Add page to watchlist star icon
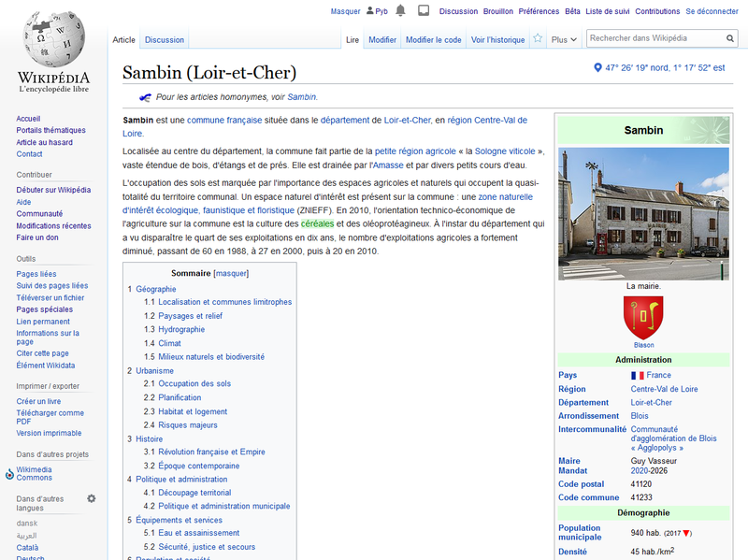Viewport: 748px width, 560px height. coord(538,38)
